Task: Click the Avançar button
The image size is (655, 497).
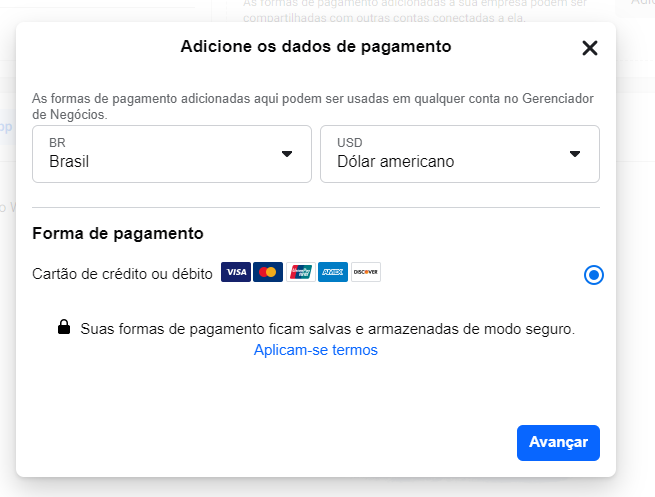Action: [x=558, y=443]
